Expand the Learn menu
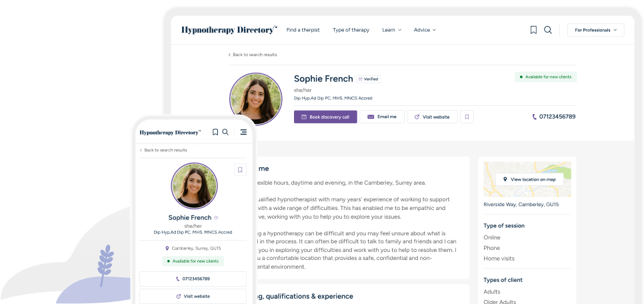The width and height of the screenshot is (644, 304). click(391, 30)
